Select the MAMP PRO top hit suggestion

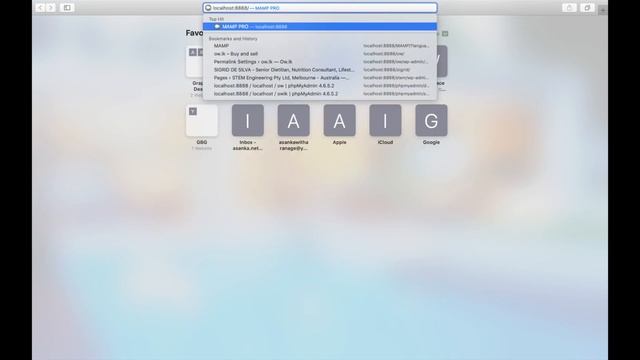(320, 27)
